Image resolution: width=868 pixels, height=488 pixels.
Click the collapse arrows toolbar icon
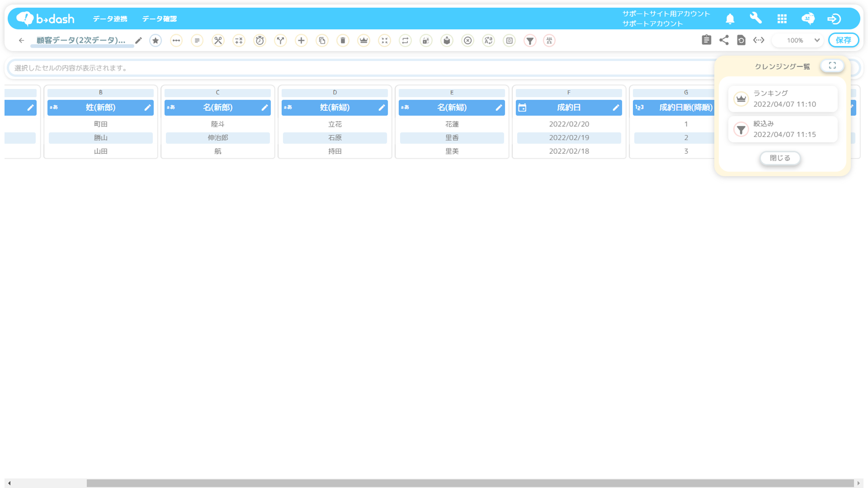tap(384, 40)
